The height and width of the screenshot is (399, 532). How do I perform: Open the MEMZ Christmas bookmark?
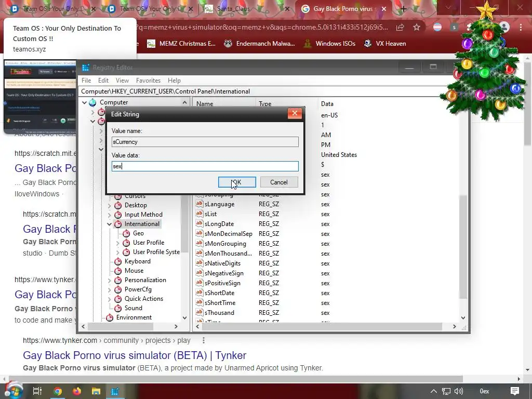tap(181, 44)
